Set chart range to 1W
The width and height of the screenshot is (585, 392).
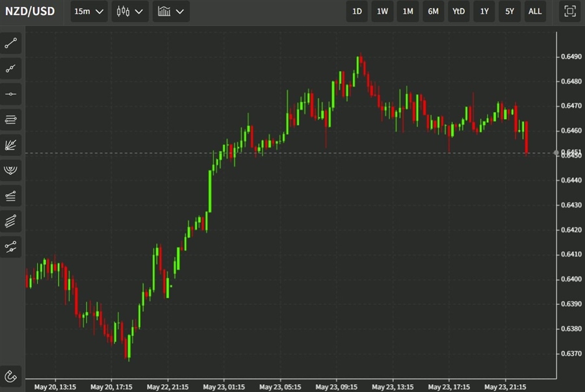(x=382, y=11)
